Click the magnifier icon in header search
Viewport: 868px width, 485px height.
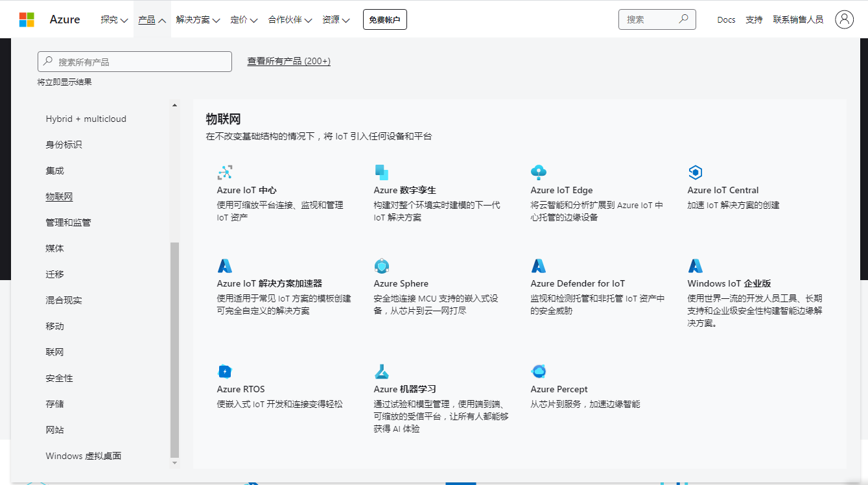coord(683,19)
